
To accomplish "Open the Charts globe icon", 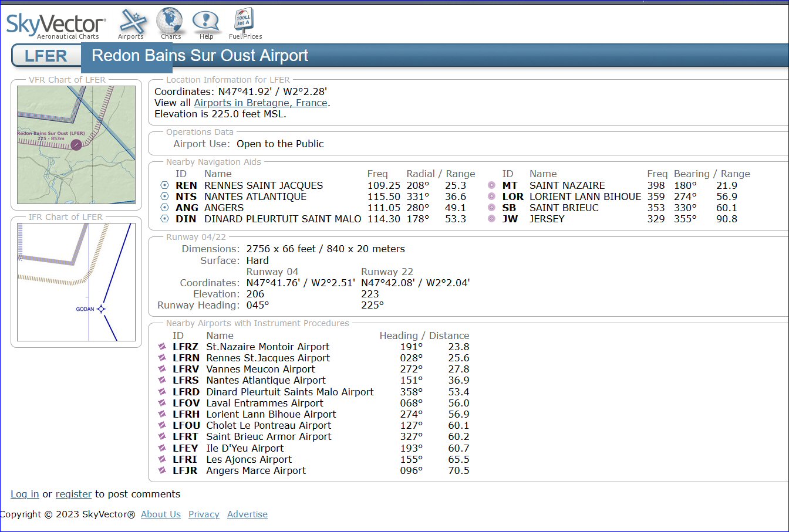I will [x=170, y=23].
